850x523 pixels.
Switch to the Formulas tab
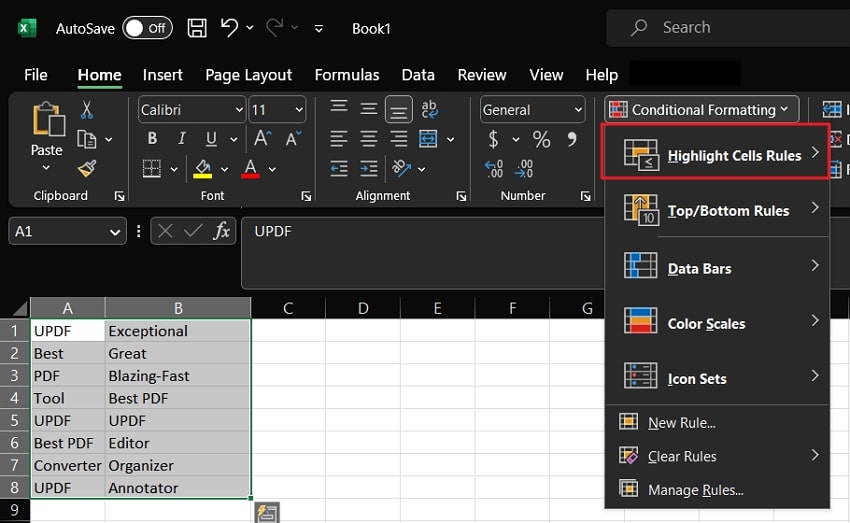(x=347, y=75)
